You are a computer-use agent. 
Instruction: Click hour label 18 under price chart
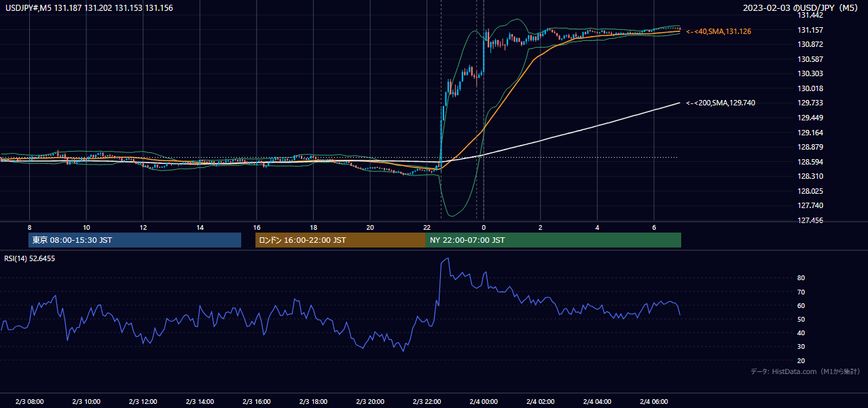tap(313, 227)
